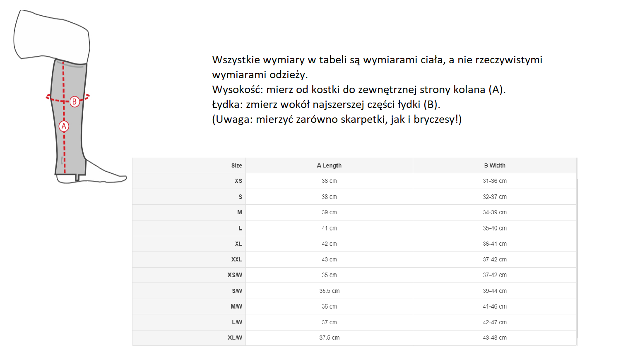Click the text line starting with 'Łydka'
640x364 pixels.
point(326,104)
